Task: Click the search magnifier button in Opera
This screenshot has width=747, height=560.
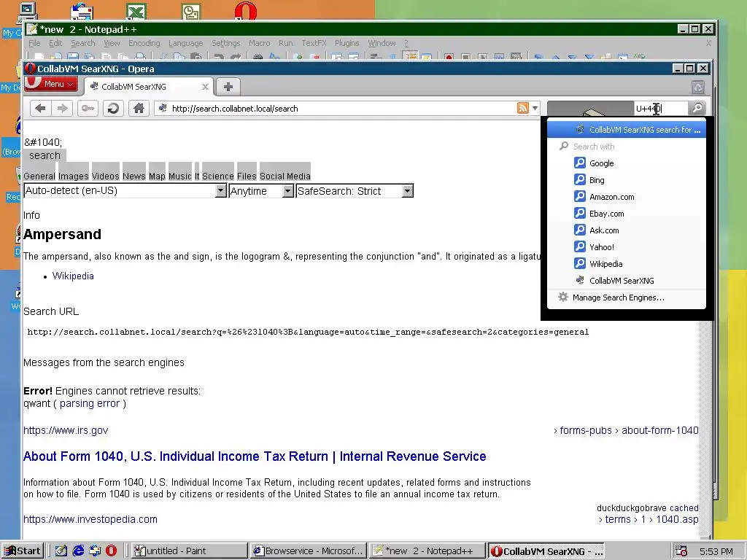Action: [697, 108]
